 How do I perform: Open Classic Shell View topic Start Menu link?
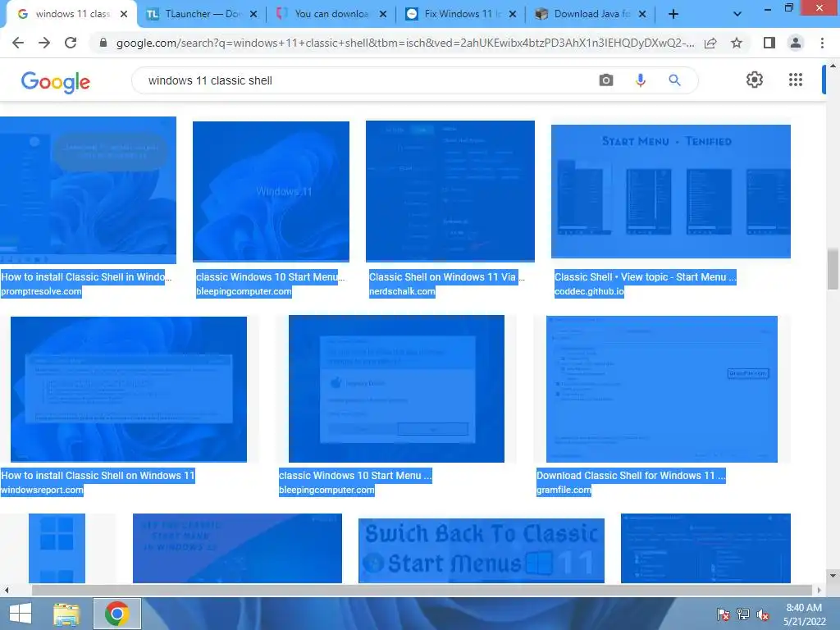click(645, 277)
